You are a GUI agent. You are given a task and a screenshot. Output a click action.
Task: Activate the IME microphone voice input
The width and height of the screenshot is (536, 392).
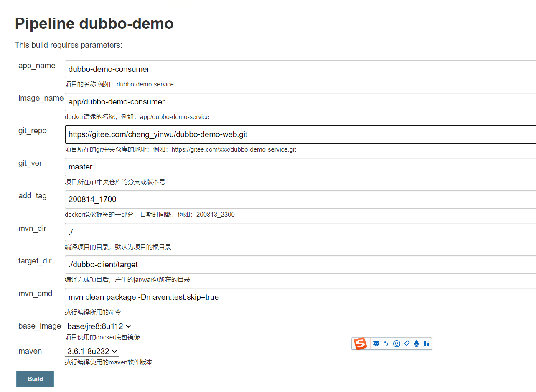pos(417,344)
